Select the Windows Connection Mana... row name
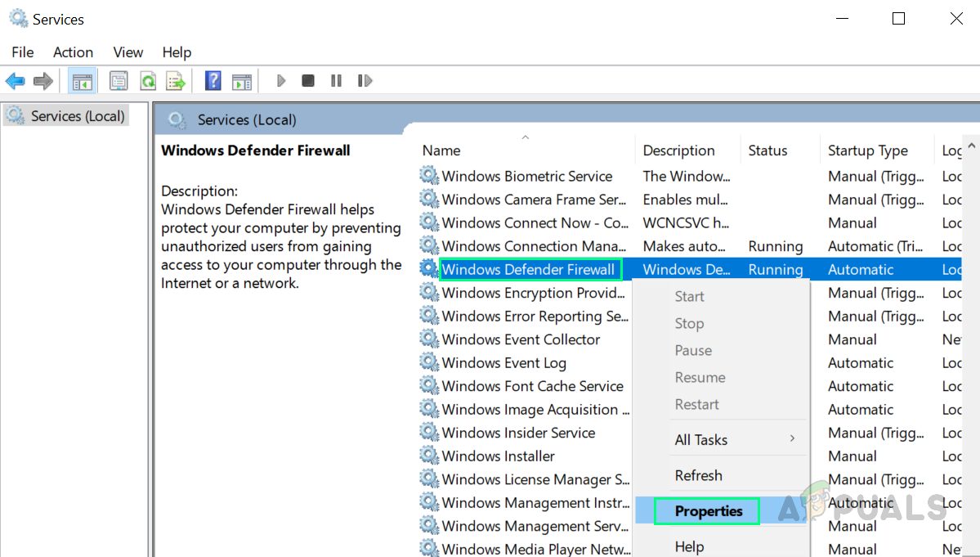The width and height of the screenshot is (980, 557). click(x=534, y=246)
